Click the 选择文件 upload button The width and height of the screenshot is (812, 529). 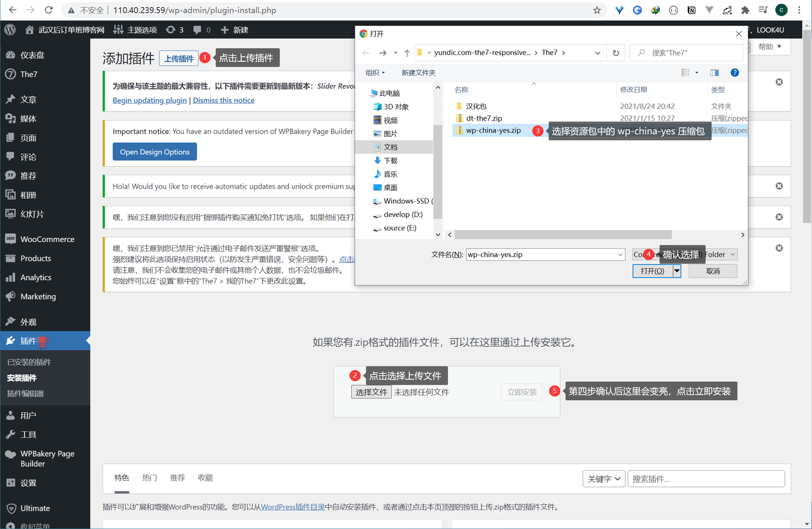[x=371, y=392]
